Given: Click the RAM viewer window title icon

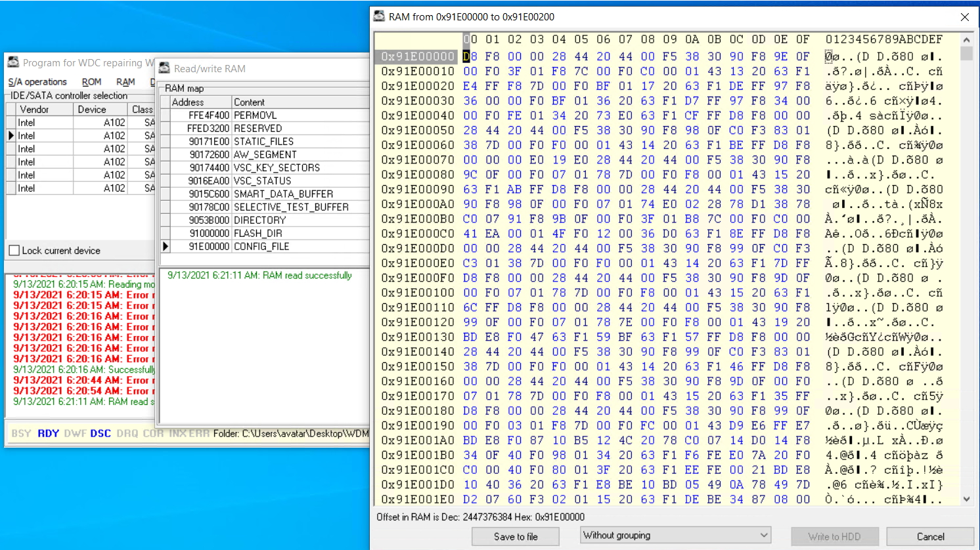Looking at the screenshot, I should pyautogui.click(x=379, y=16).
